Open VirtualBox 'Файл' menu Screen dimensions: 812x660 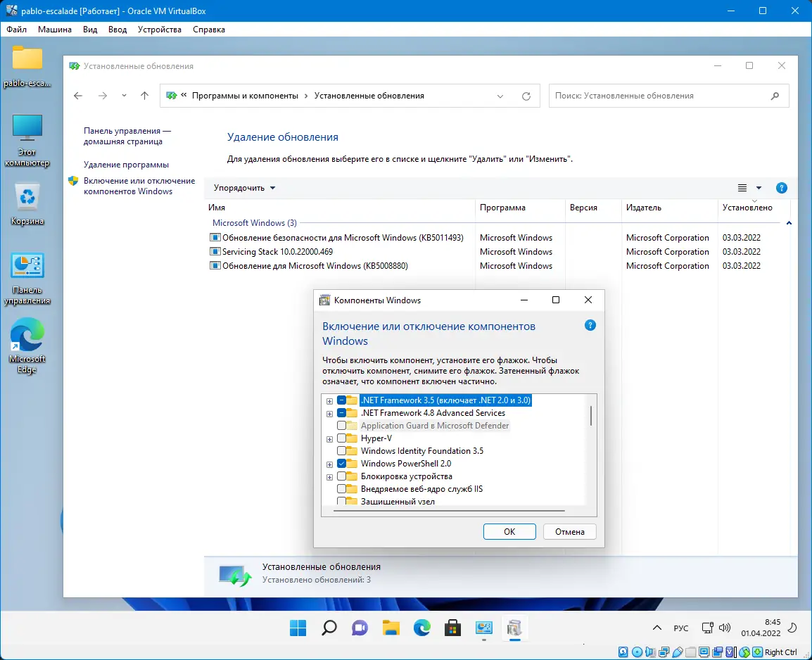pos(17,30)
